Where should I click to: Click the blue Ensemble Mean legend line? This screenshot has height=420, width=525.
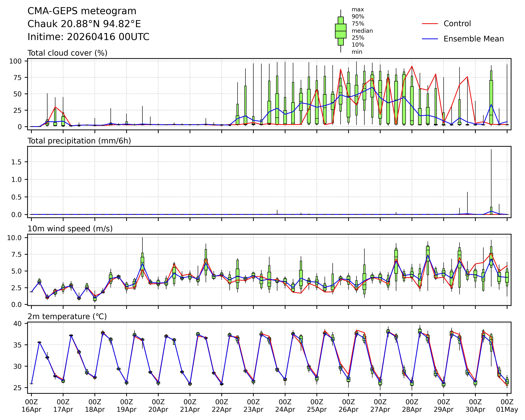point(430,39)
